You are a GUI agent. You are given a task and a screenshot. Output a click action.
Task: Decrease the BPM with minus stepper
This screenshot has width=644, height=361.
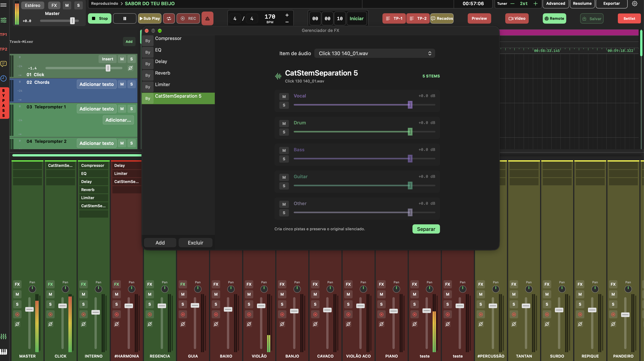pyautogui.click(x=287, y=22)
